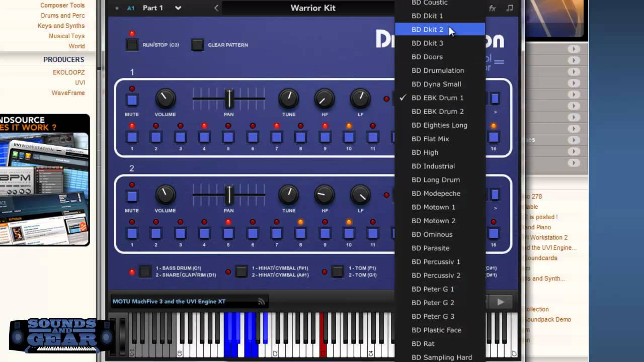The image size is (644, 362).
Task: Toggle the Run/Stop (C3) button
Action: [x=132, y=45]
